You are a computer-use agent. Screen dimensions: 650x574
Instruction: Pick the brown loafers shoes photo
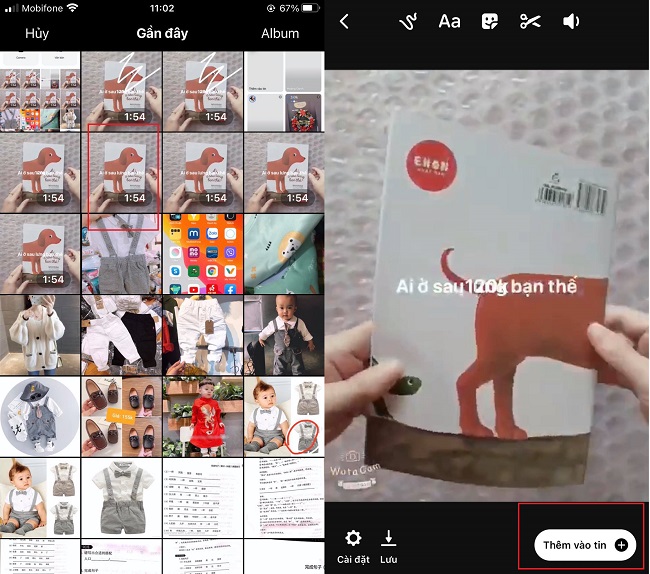tap(121, 417)
